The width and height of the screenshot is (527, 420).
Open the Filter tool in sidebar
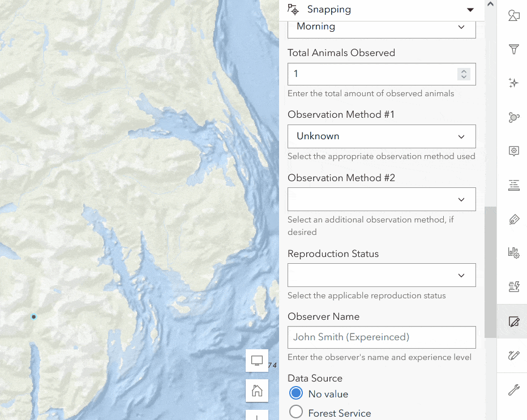pos(513,49)
